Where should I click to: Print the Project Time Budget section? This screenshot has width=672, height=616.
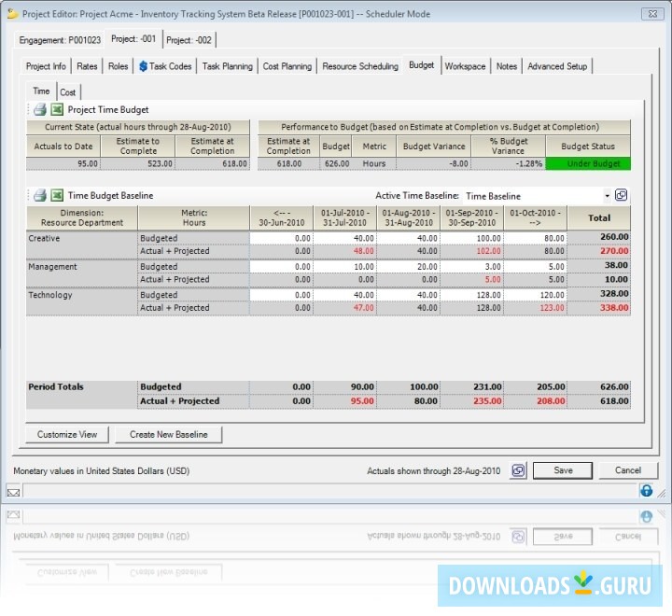40,110
